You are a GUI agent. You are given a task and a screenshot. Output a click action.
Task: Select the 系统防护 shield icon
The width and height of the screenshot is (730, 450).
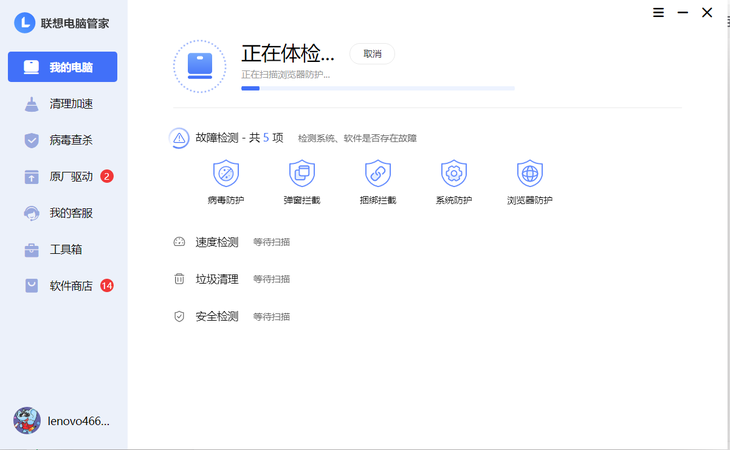(454, 173)
